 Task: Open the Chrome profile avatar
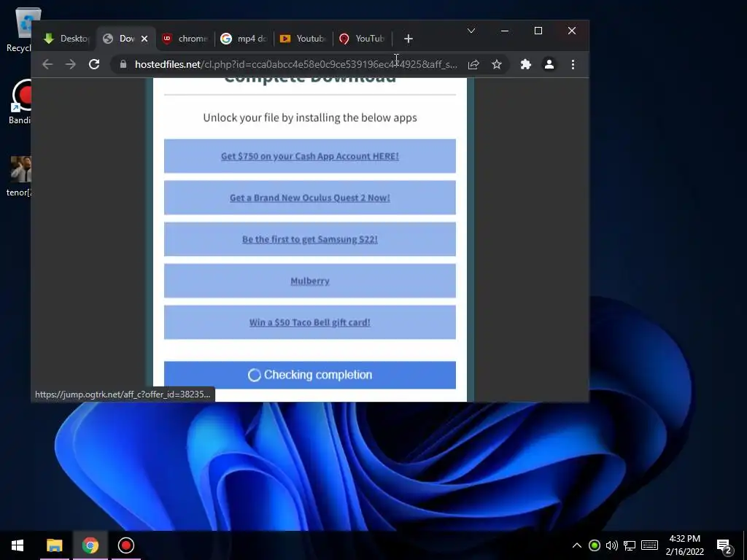coord(549,64)
